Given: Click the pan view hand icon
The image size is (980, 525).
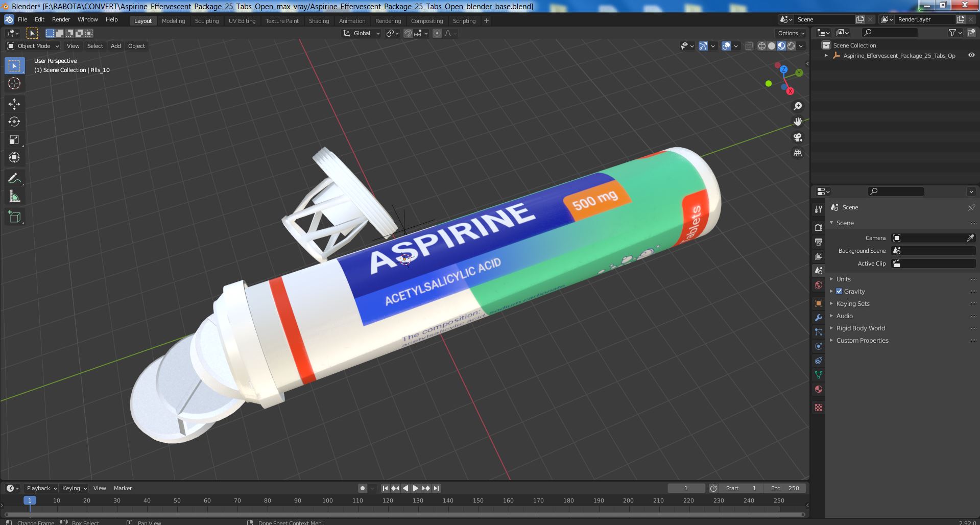Looking at the screenshot, I should [798, 122].
